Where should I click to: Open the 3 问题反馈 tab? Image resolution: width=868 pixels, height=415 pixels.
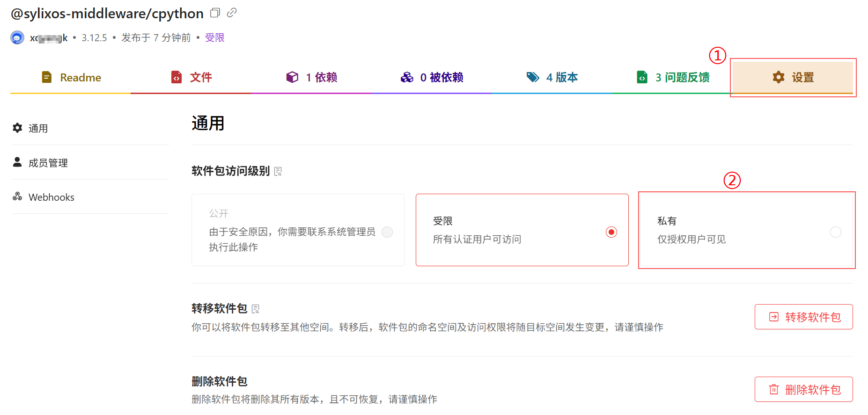[673, 77]
